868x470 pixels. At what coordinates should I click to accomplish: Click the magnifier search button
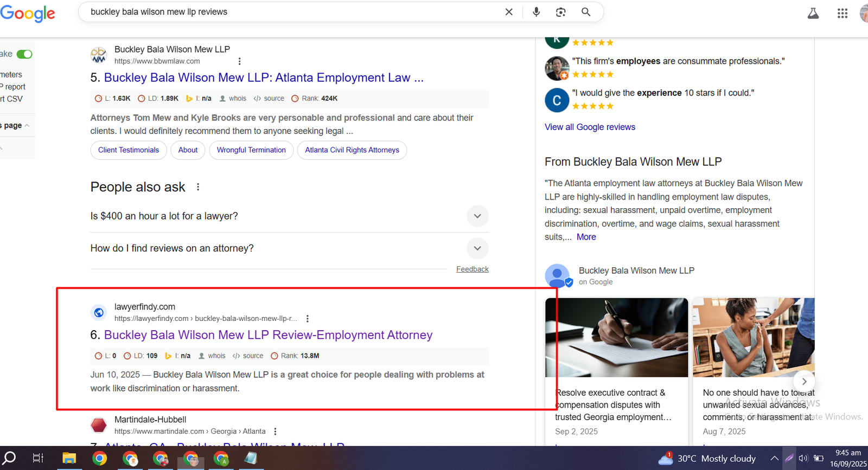[x=586, y=12]
